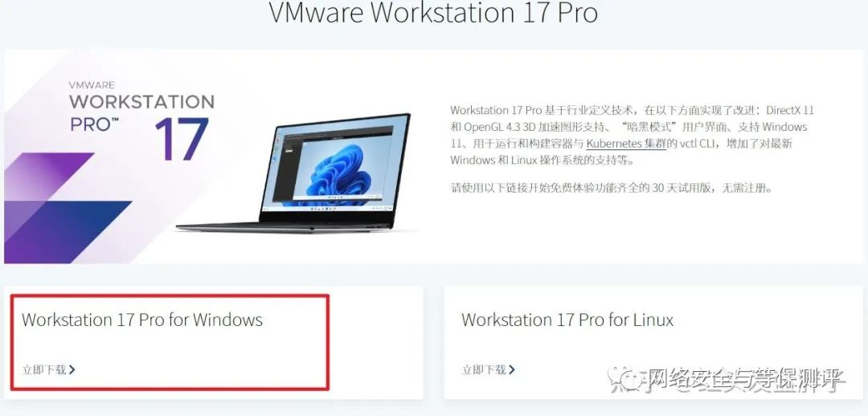Click the WeChat icon in the watermark
The height and width of the screenshot is (416, 868).
point(624,380)
